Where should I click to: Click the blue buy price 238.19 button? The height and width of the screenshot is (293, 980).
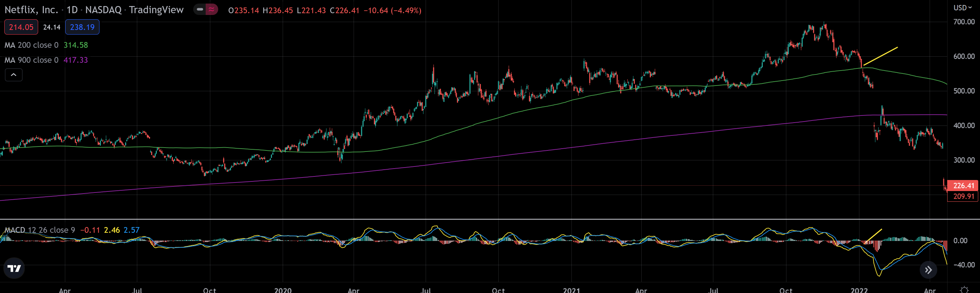(x=82, y=27)
